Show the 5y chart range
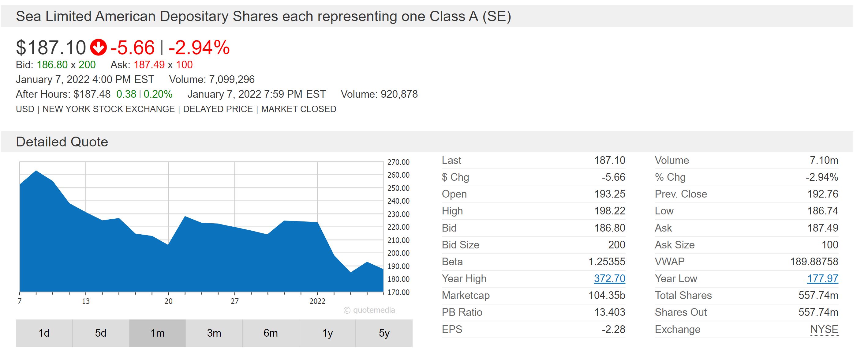The image size is (868, 355). click(384, 333)
